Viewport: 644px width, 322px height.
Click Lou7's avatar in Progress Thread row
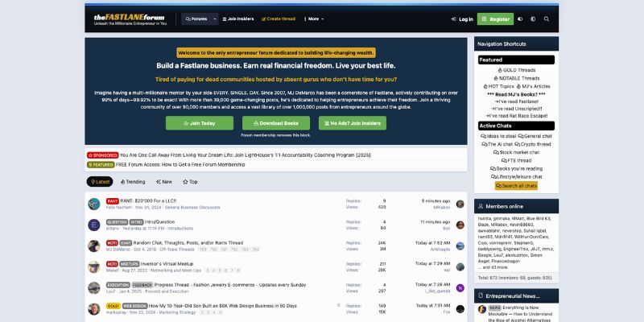(94, 288)
